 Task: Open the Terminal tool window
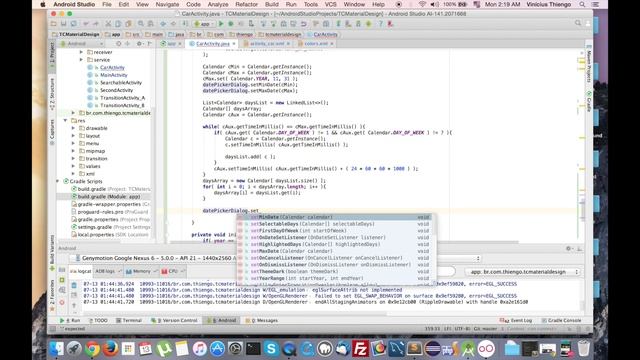pyautogui.click(x=129, y=320)
